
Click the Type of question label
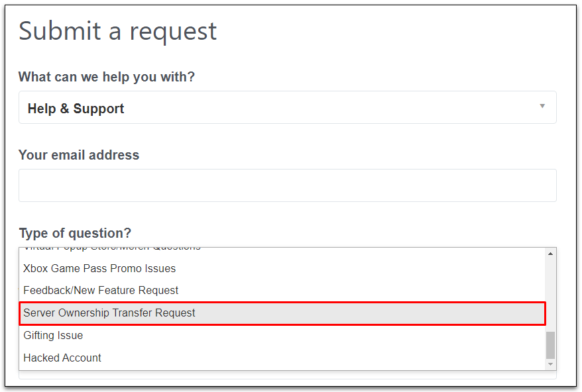click(75, 233)
